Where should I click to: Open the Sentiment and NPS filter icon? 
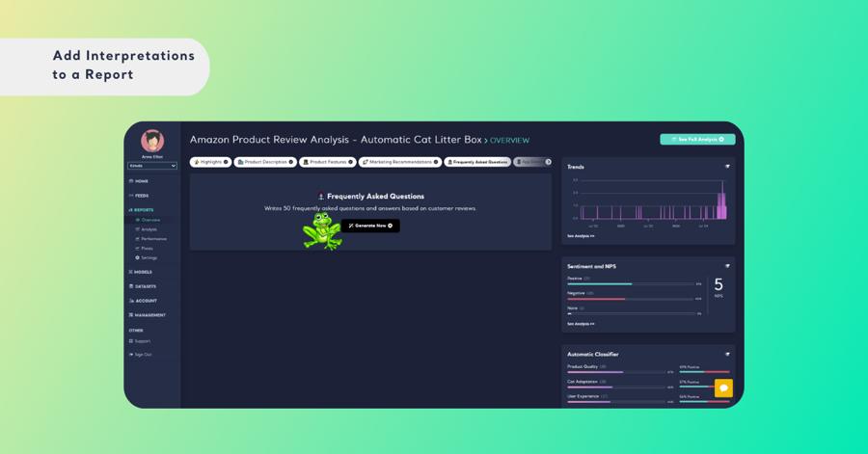pyautogui.click(x=727, y=266)
